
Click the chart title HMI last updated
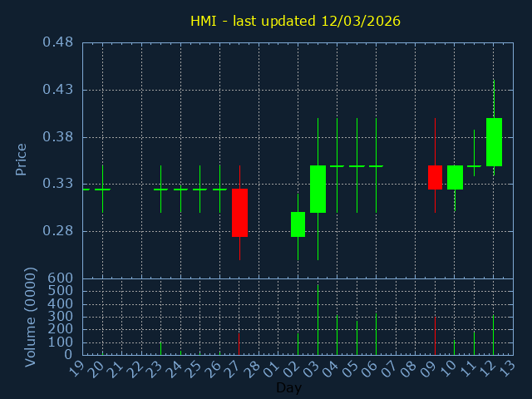tap(295, 21)
